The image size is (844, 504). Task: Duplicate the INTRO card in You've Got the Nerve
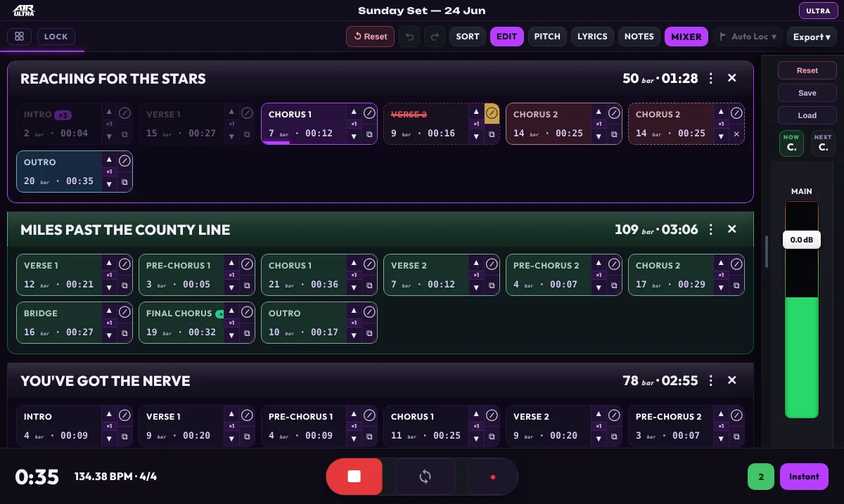pos(124,437)
